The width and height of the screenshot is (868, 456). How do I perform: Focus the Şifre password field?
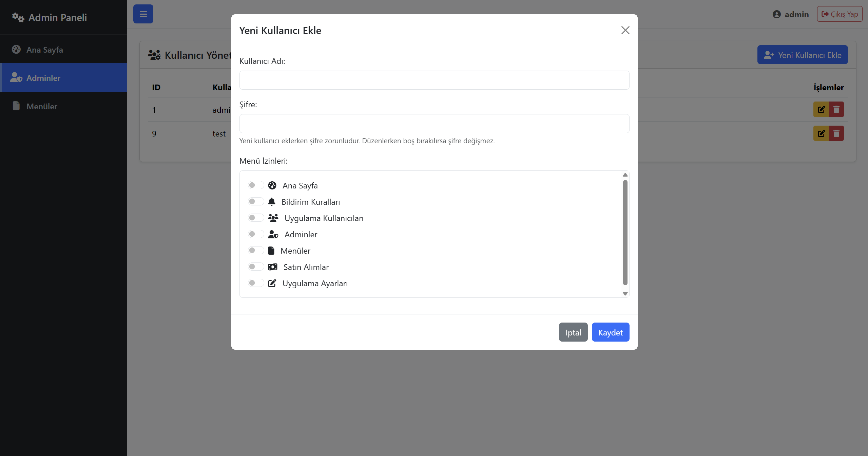[434, 124]
